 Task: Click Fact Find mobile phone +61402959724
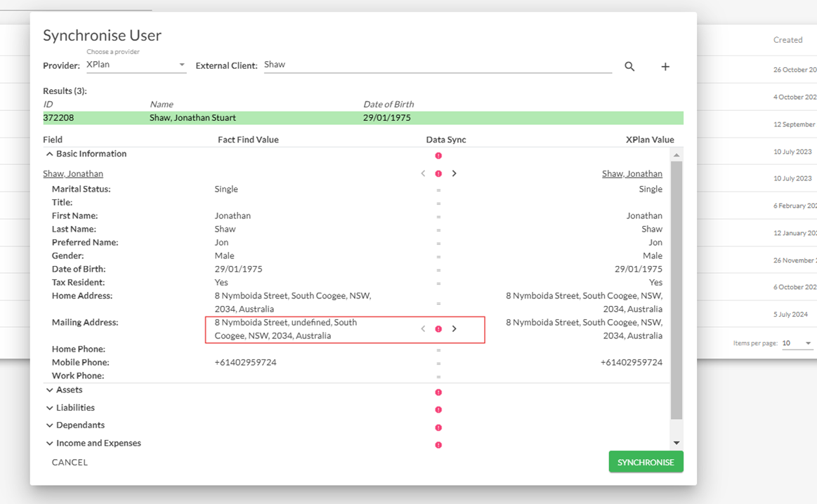click(245, 362)
